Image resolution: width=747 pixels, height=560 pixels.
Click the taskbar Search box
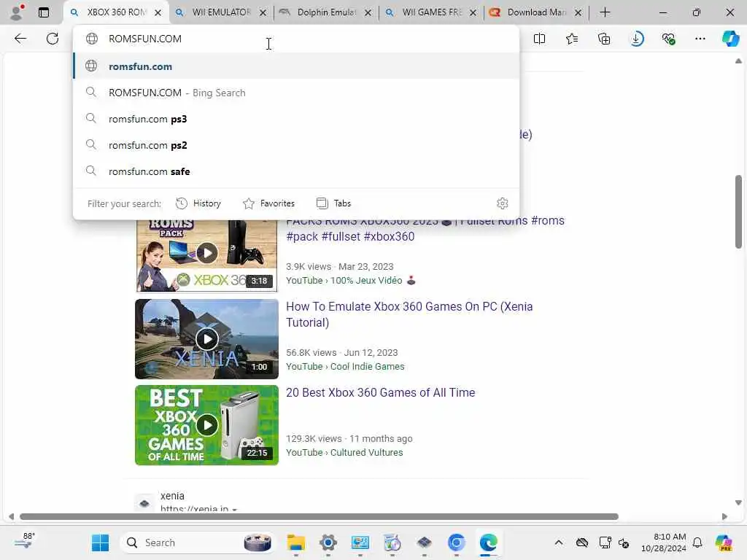click(x=198, y=542)
